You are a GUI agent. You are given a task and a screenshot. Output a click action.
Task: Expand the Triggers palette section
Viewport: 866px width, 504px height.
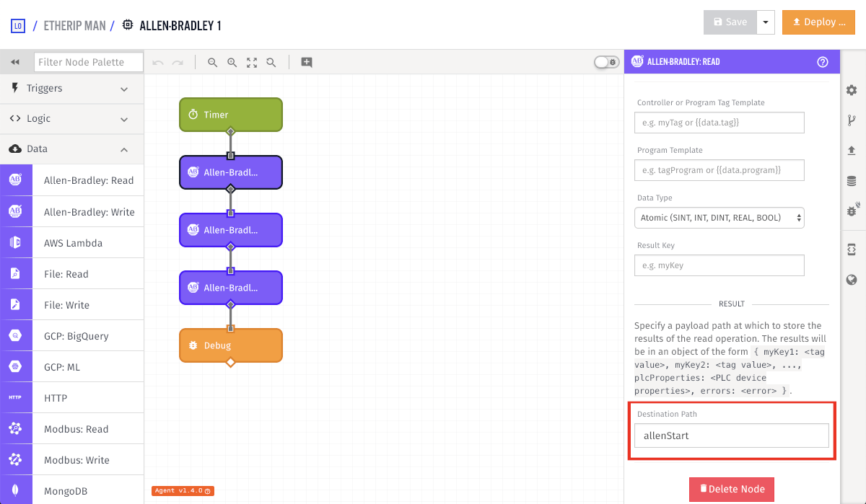tap(72, 88)
